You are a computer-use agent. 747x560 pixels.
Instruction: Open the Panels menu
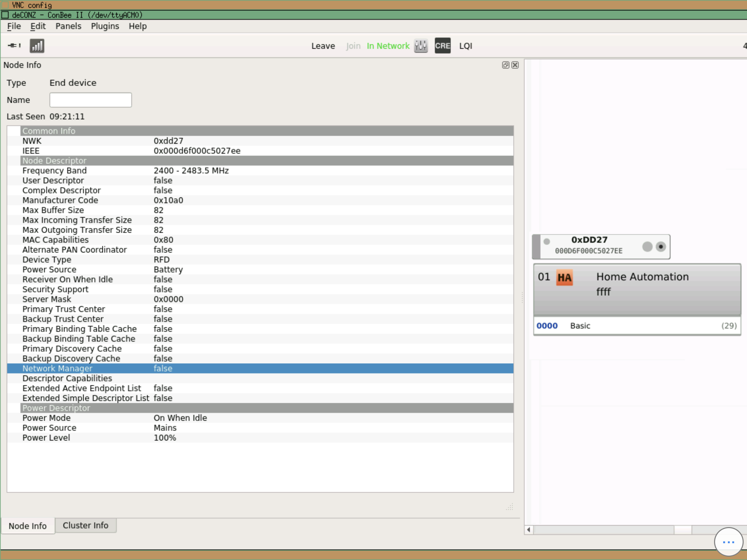pos(68,26)
